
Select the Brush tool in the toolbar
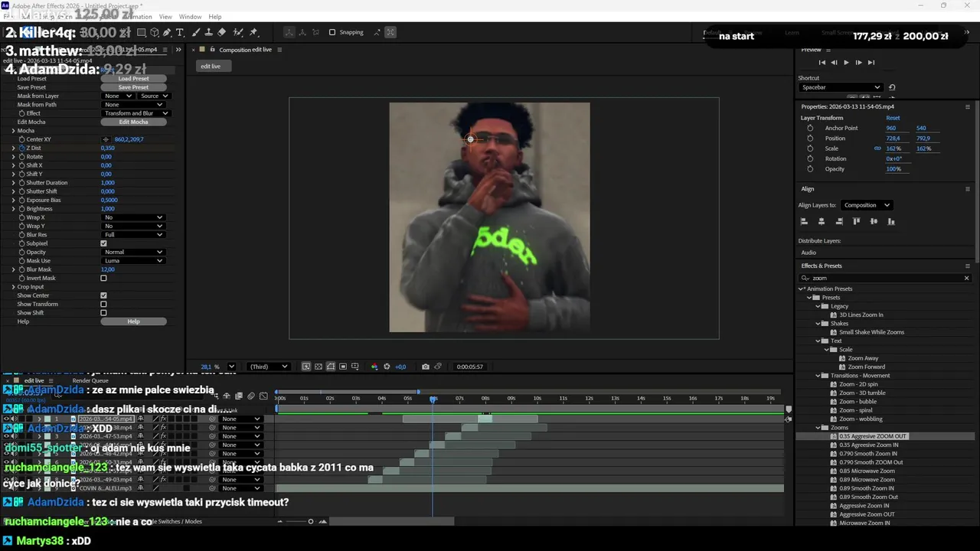(x=196, y=32)
